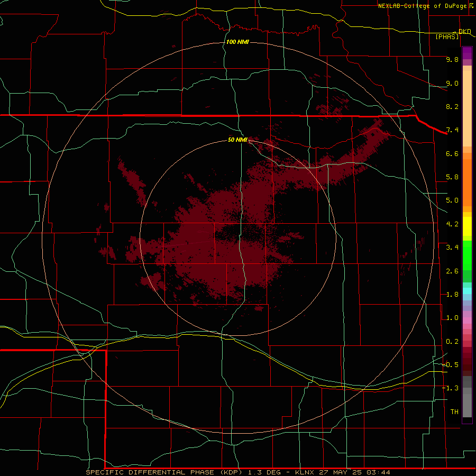Click the 2.6 value on color scale
Image resolution: width=476 pixels, height=476 pixels.
click(x=452, y=271)
